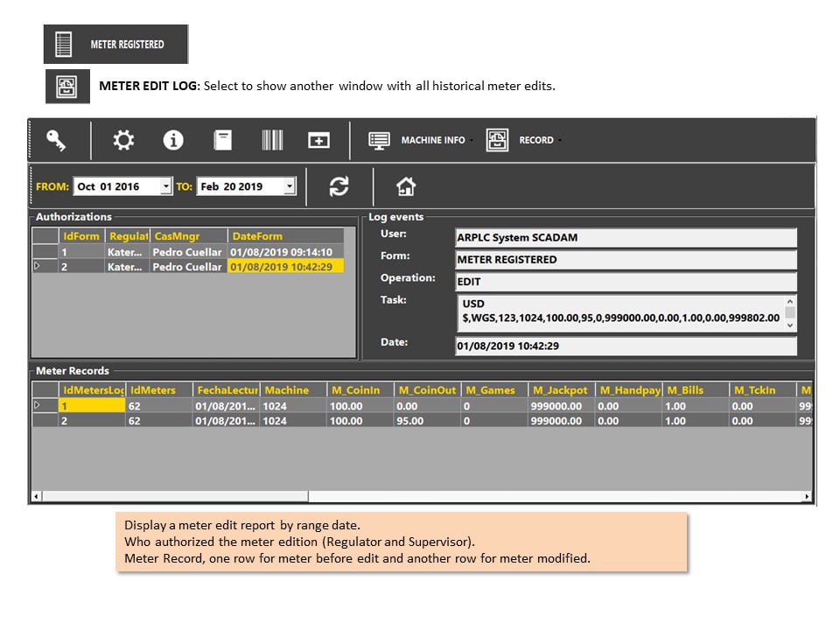Click the notebook document icon
840x630 pixels.
pyautogui.click(x=222, y=140)
